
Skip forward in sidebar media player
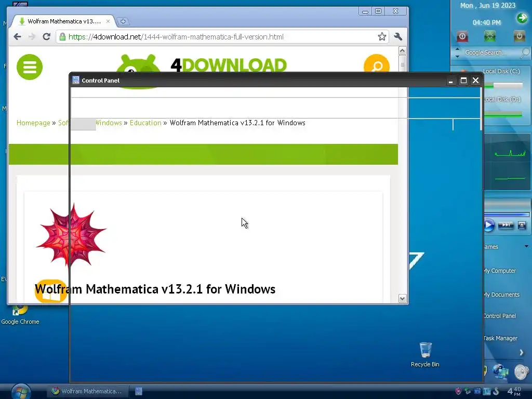(x=506, y=225)
